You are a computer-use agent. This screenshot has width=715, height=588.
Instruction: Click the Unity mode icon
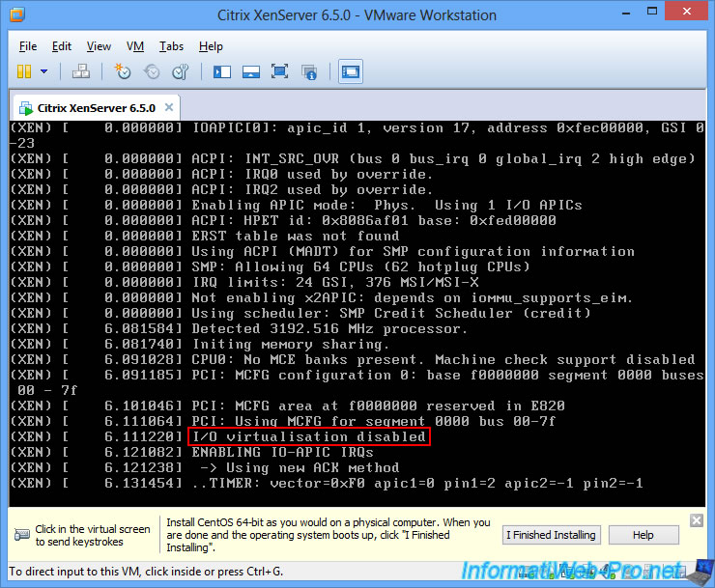pyautogui.click(x=309, y=71)
